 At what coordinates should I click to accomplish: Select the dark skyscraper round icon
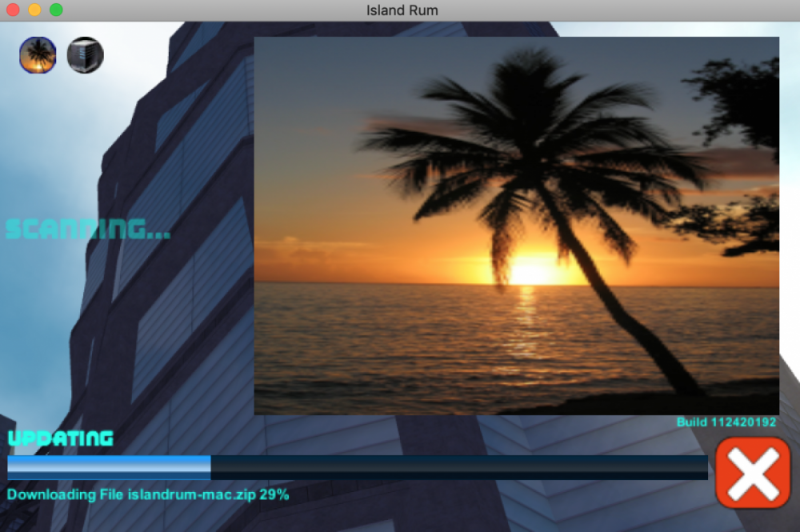coord(85,55)
